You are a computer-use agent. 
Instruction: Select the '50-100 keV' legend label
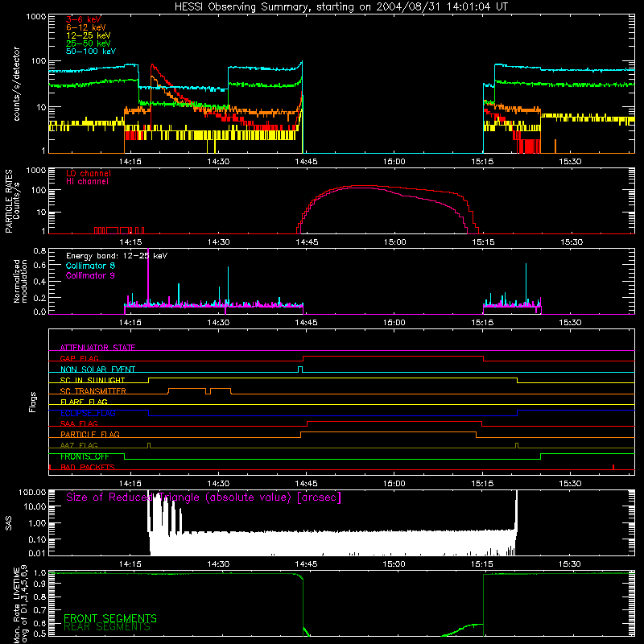point(91,51)
